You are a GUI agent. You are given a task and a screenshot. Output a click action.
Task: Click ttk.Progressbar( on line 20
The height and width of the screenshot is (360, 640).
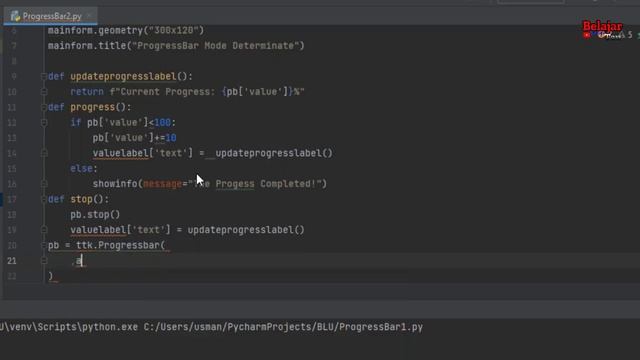[x=120, y=245]
